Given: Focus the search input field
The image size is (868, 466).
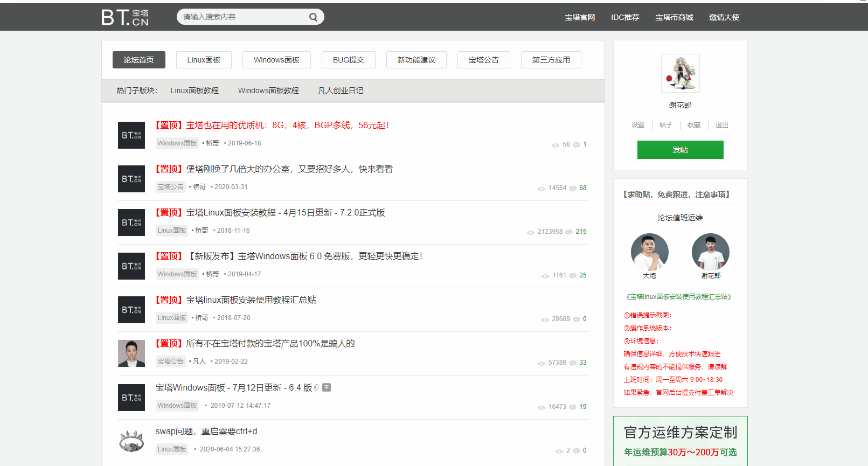Looking at the screenshot, I should pos(244,17).
